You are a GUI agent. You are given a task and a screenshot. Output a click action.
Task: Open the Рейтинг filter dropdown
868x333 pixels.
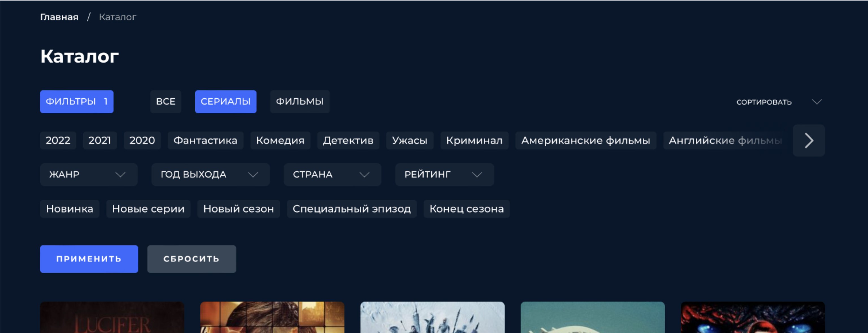pyautogui.click(x=444, y=175)
